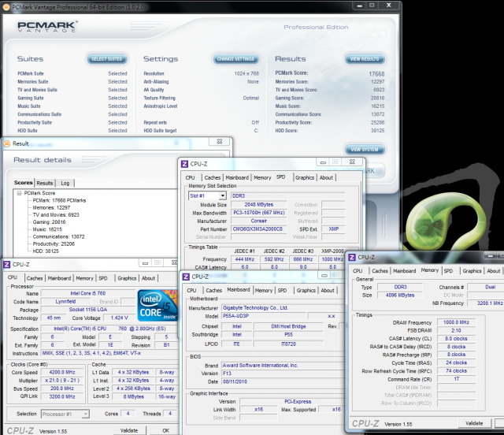Collapse the PCMark Score tree node

point(19,193)
